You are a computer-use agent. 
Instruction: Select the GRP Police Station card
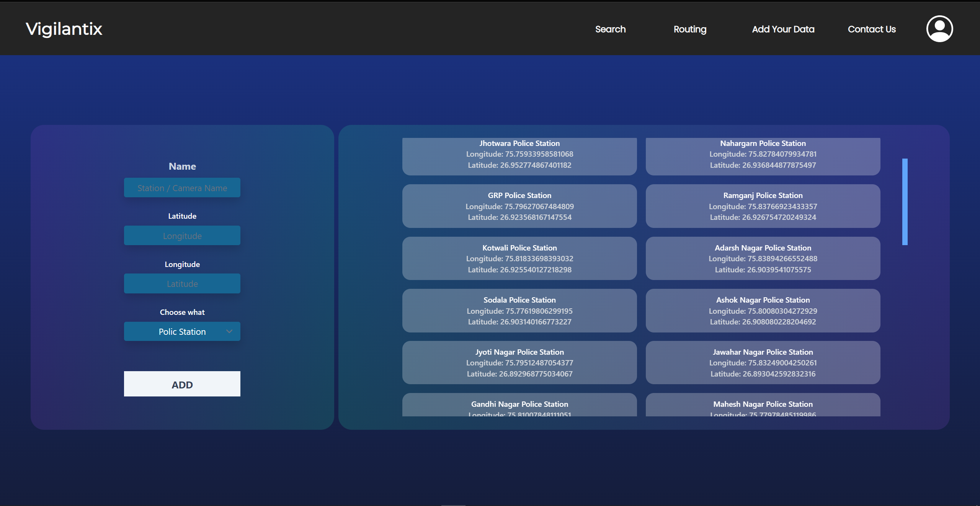[x=519, y=206]
